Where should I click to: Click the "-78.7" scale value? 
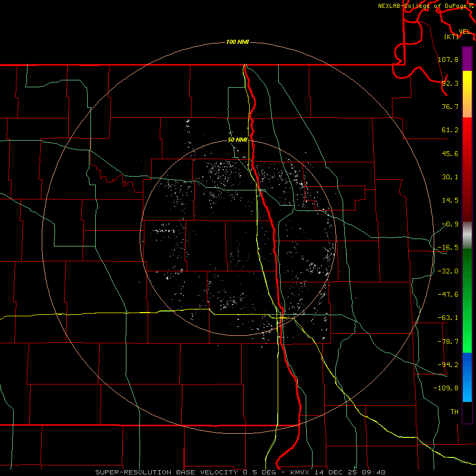pyautogui.click(x=448, y=342)
